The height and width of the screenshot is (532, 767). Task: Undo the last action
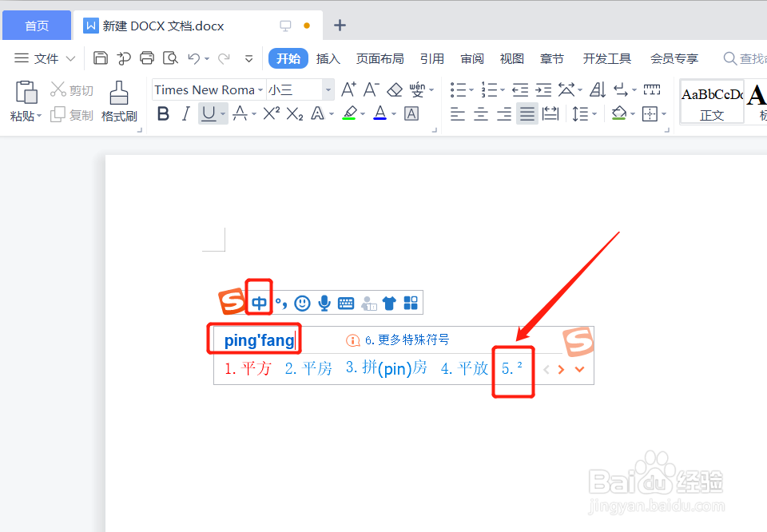pyautogui.click(x=193, y=58)
